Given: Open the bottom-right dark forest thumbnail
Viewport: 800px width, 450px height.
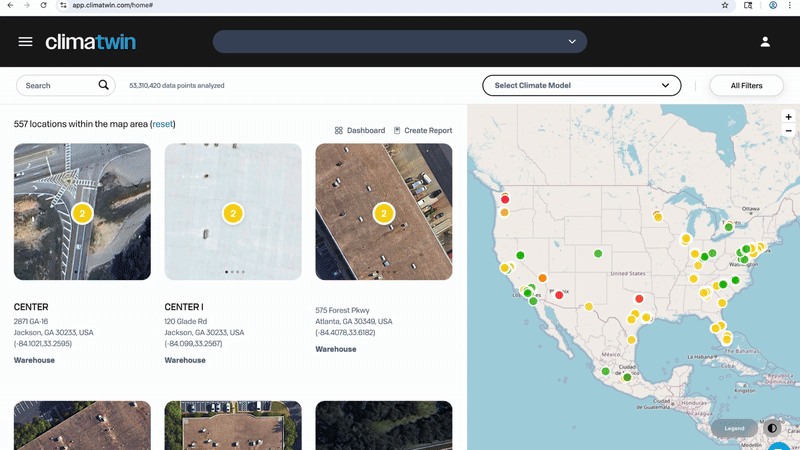Looking at the screenshot, I should 384,426.
